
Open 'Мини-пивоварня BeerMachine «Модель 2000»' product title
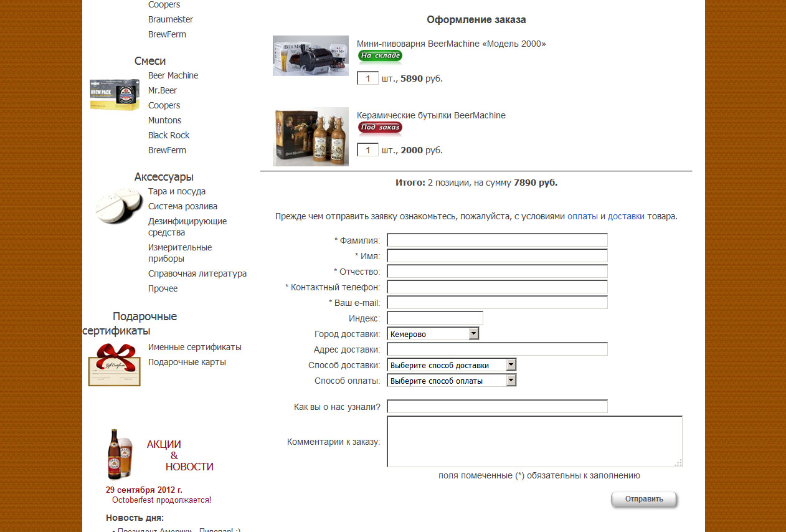pos(452,44)
